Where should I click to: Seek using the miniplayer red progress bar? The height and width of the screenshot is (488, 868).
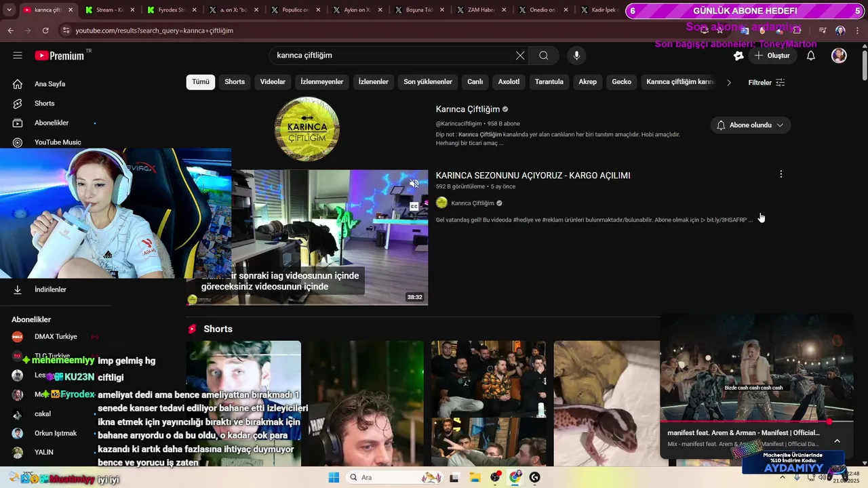tap(757, 422)
